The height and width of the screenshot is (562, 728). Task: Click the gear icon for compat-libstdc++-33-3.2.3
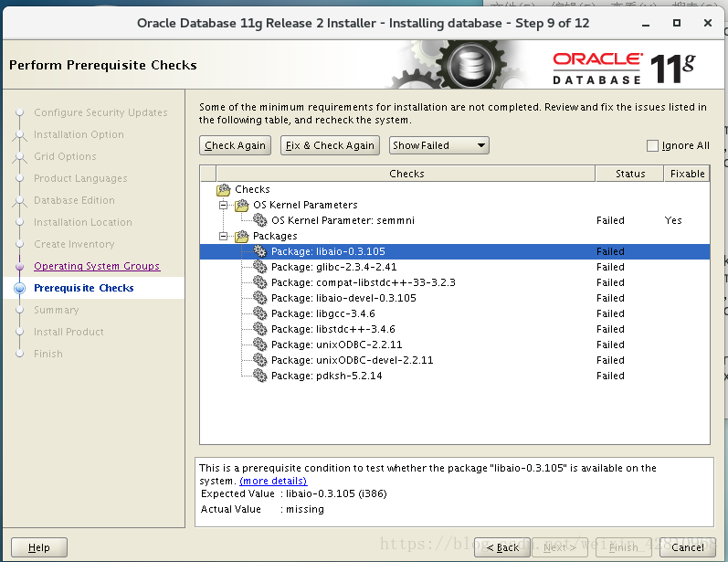click(x=260, y=282)
